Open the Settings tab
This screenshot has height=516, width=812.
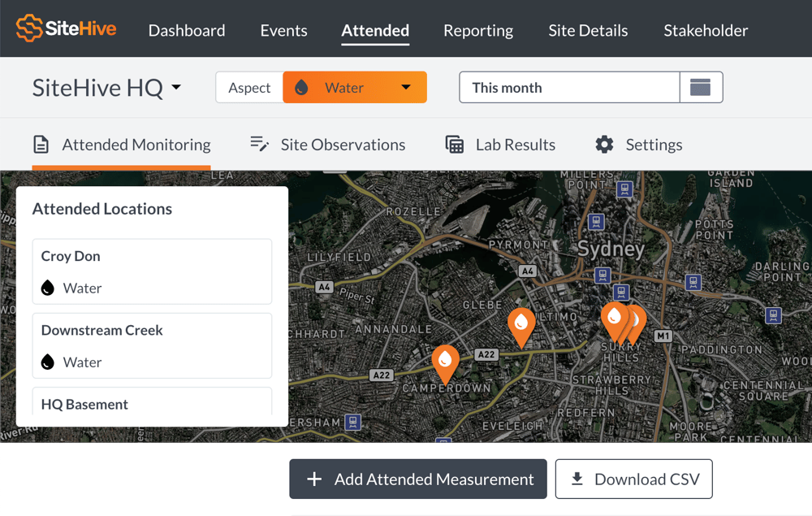click(x=638, y=145)
